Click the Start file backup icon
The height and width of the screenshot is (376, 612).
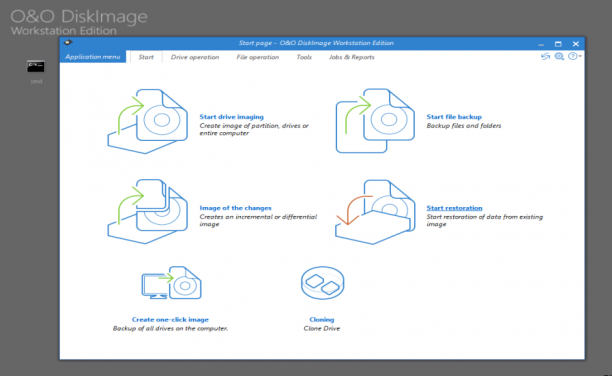[x=375, y=121]
